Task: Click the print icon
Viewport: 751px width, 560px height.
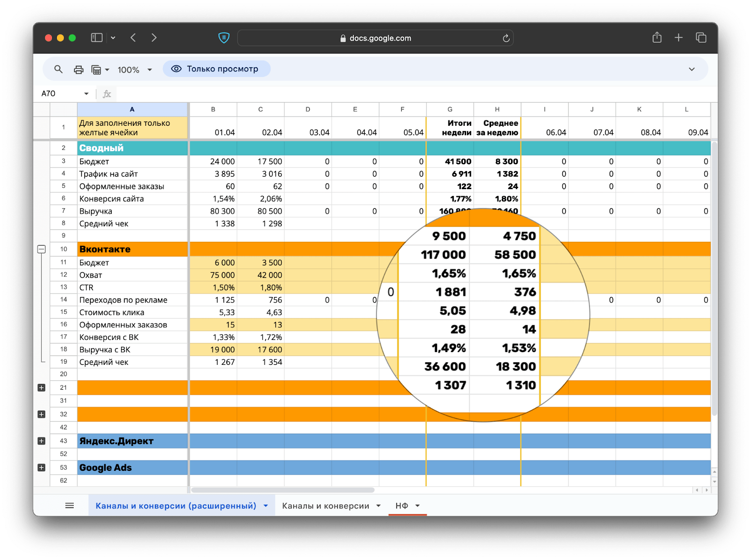Action: click(x=78, y=69)
